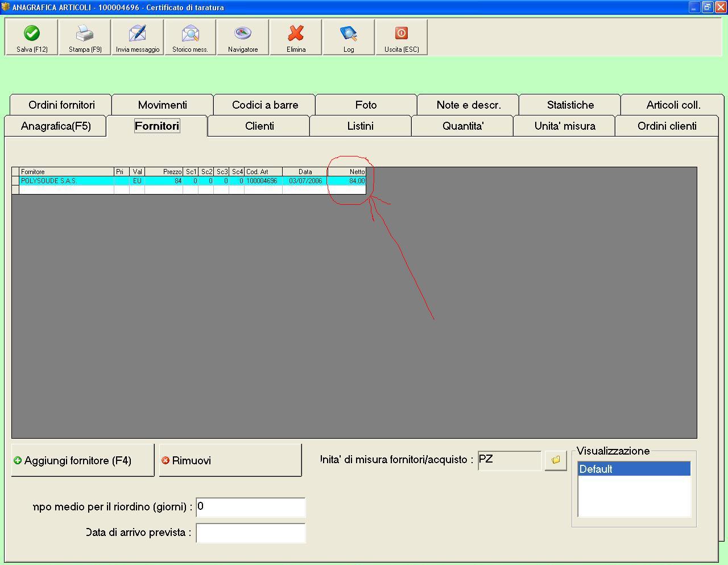This screenshot has height=565, width=728.
Task: View the Statistiche tab
Action: click(x=570, y=105)
